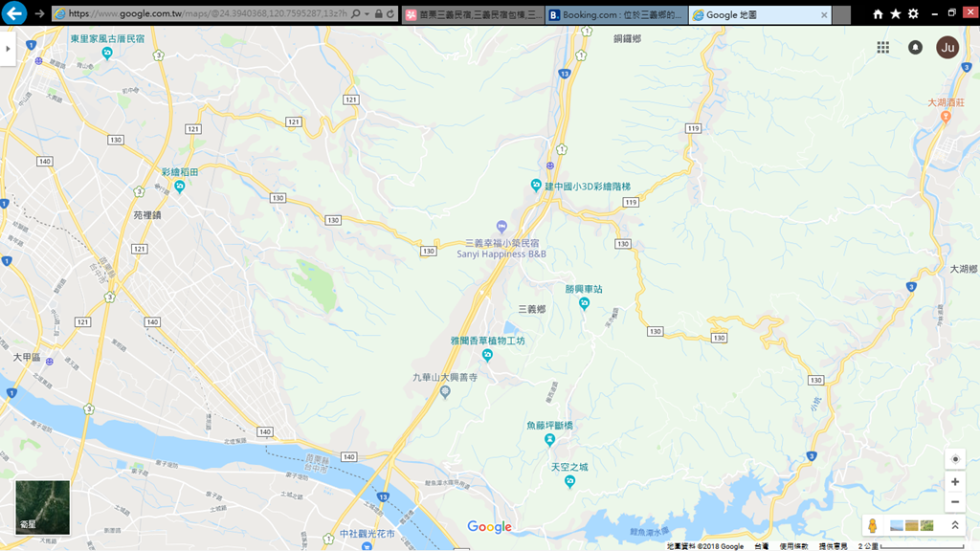Screen dimensions: 980x551
Task: Click the browser forward arrow
Action: click(39, 13)
